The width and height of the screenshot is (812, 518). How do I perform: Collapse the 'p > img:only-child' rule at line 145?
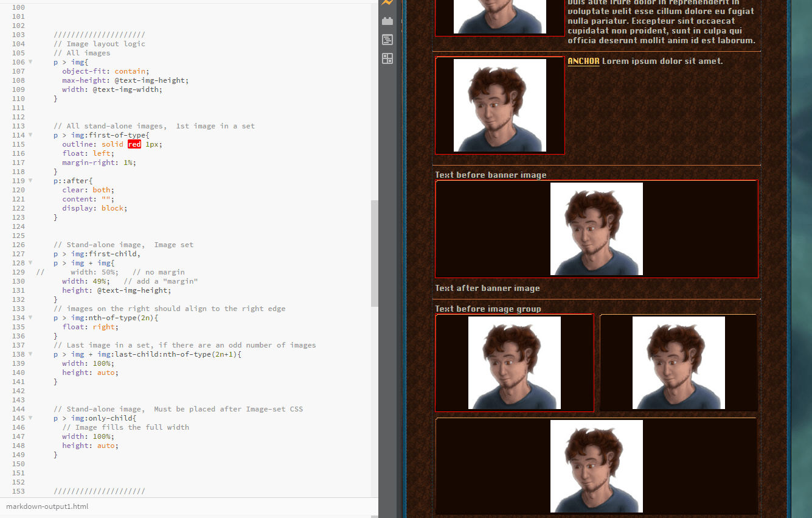30,418
